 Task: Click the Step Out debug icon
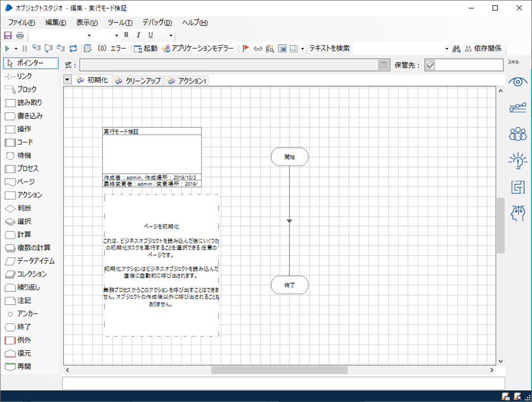coord(61,48)
